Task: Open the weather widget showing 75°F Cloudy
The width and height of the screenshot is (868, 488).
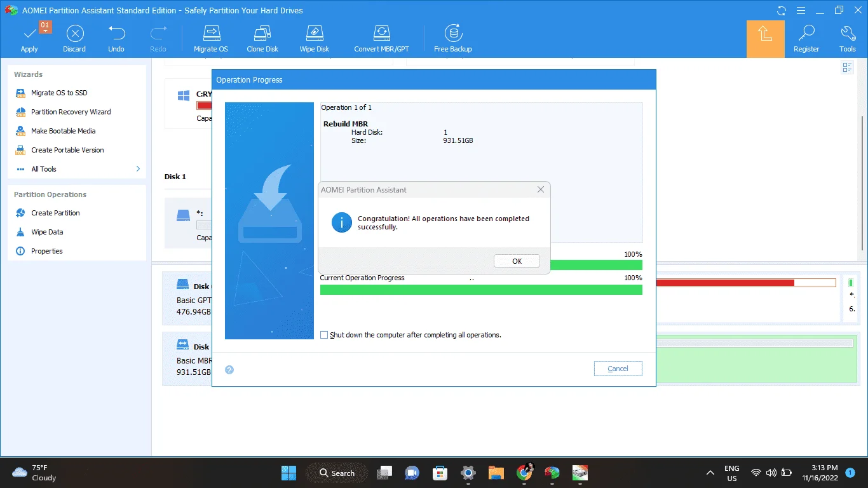Action: coord(35,473)
